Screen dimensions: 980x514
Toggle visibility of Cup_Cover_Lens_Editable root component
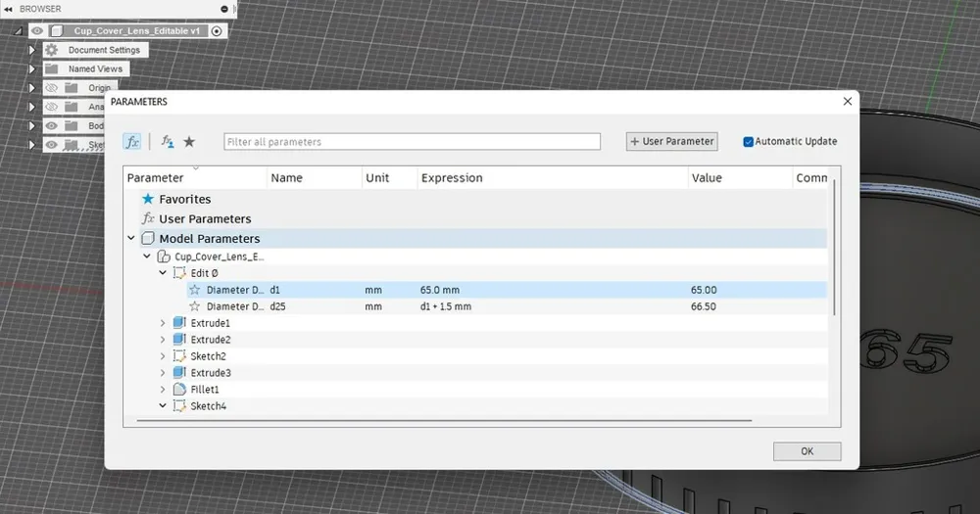[x=37, y=30]
